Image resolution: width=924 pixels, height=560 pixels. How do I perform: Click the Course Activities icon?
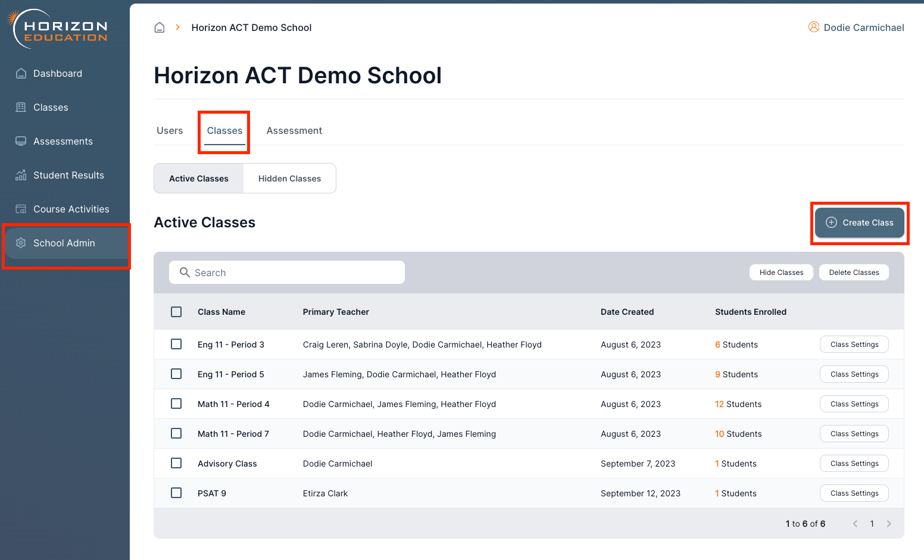click(x=21, y=209)
